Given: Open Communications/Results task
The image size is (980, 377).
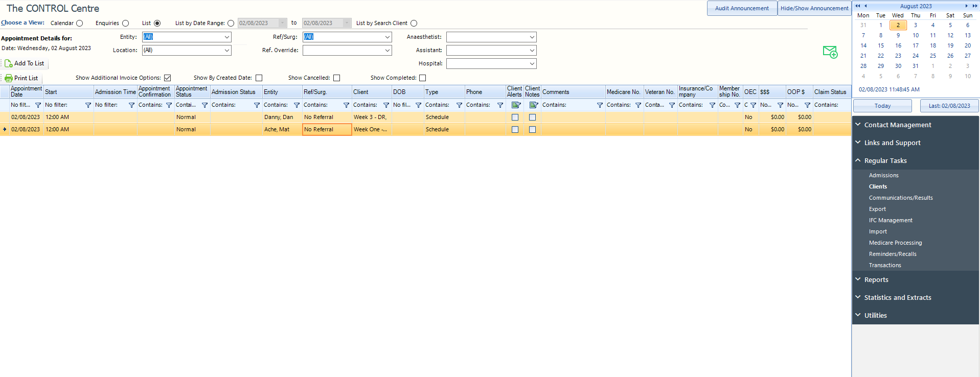Looking at the screenshot, I should click(x=901, y=198).
